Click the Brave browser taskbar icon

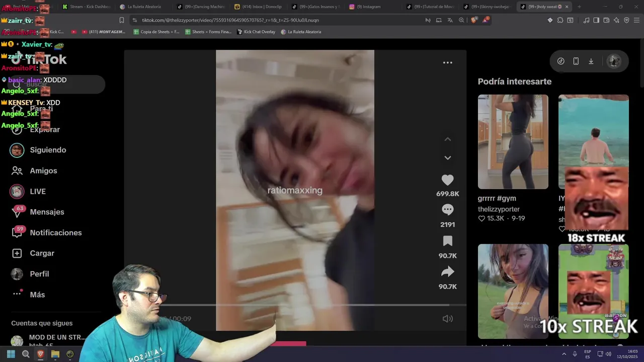pyautogui.click(x=41, y=354)
